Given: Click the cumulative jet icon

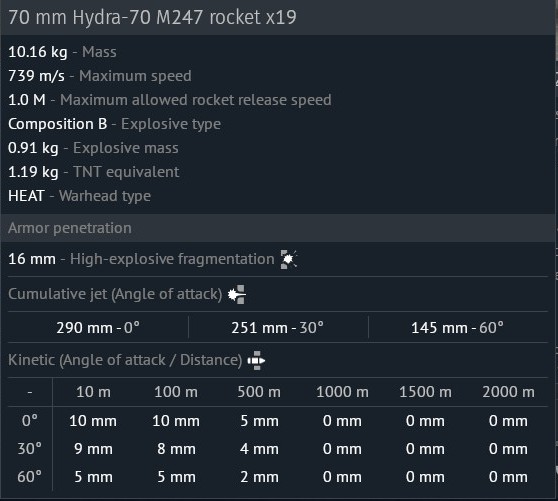Looking at the screenshot, I should pyautogui.click(x=237, y=294).
